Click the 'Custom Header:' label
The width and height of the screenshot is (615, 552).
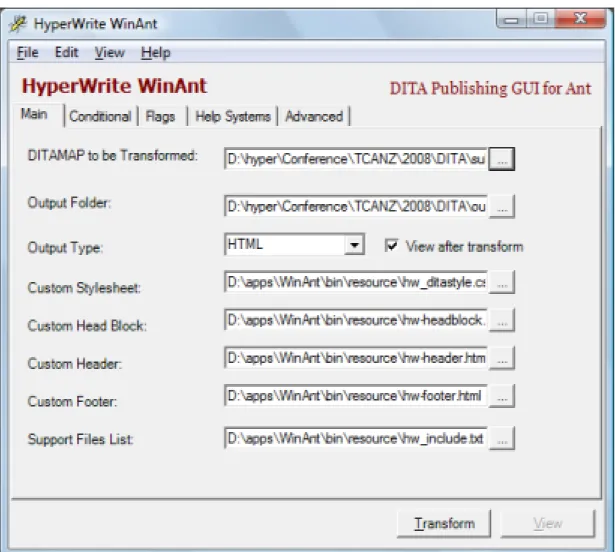pos(75,364)
